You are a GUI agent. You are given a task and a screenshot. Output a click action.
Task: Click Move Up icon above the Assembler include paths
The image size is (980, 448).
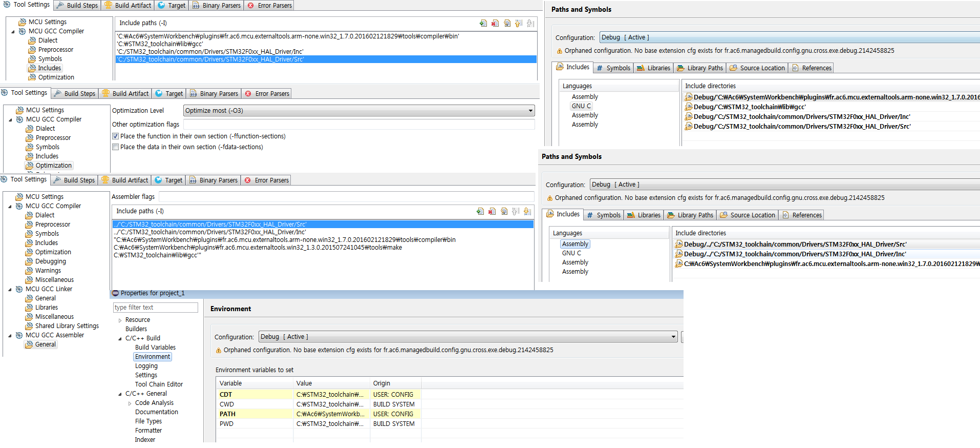(x=516, y=211)
